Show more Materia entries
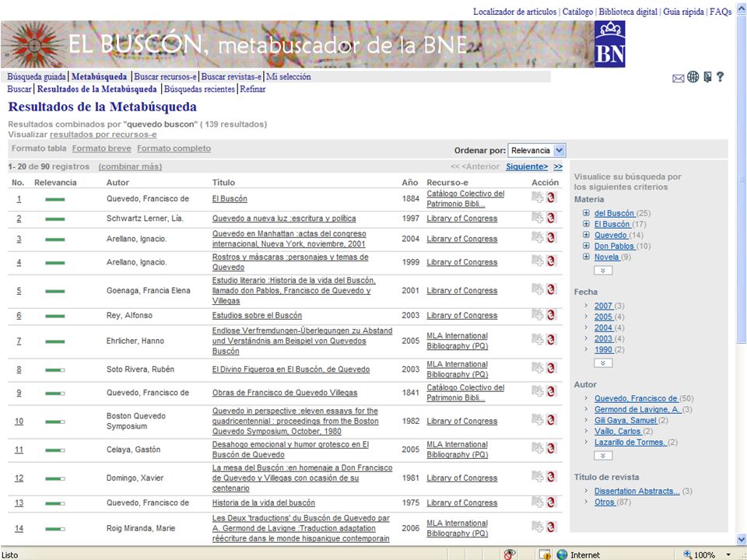 click(x=603, y=271)
